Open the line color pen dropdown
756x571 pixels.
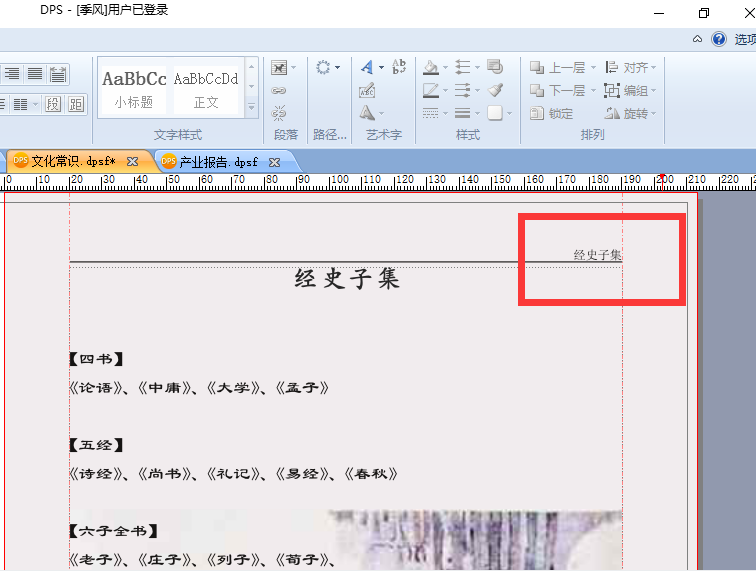click(x=445, y=91)
